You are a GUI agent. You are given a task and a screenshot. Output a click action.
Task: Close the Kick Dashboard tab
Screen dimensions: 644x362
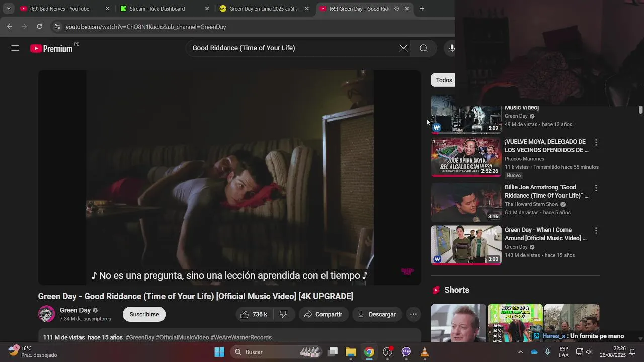pos(207,9)
